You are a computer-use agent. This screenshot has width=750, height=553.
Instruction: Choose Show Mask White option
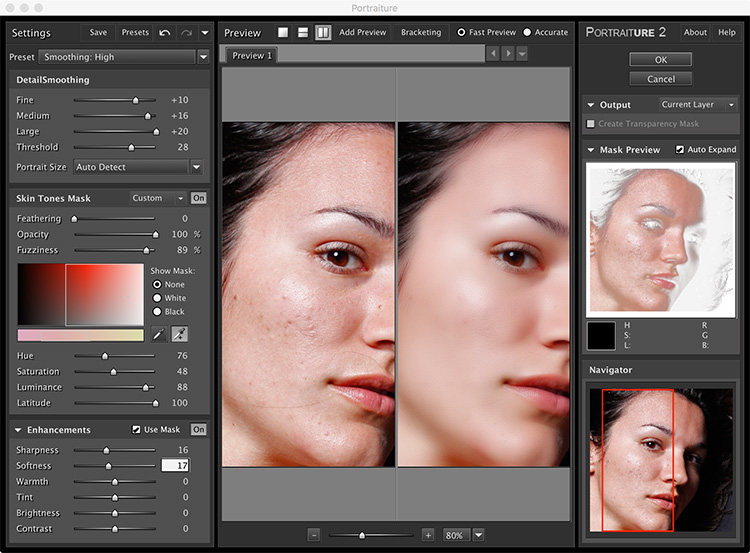point(157,298)
